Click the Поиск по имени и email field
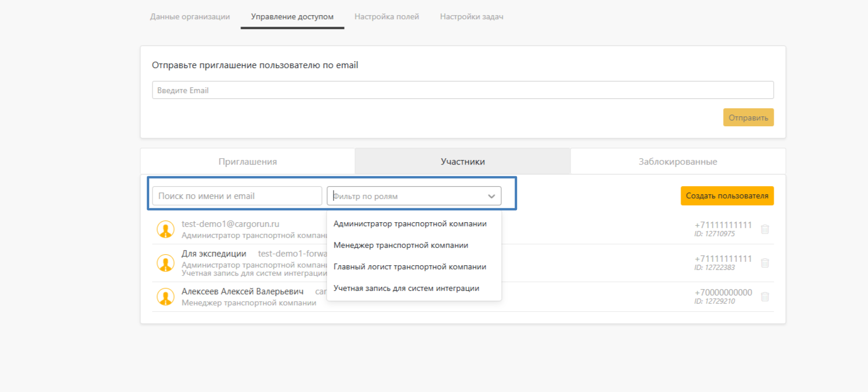The width and height of the screenshot is (868, 392). pos(237,196)
